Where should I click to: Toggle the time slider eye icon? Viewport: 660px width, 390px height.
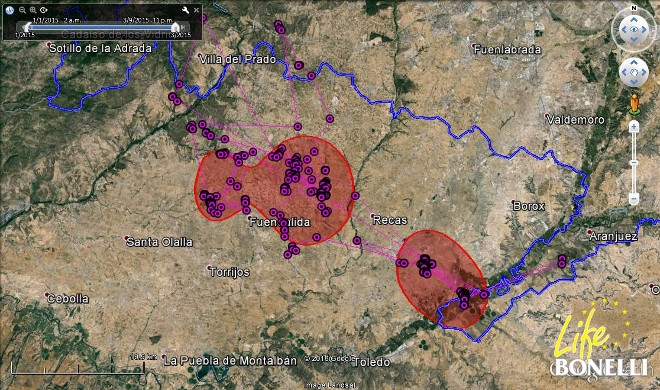coord(43,10)
